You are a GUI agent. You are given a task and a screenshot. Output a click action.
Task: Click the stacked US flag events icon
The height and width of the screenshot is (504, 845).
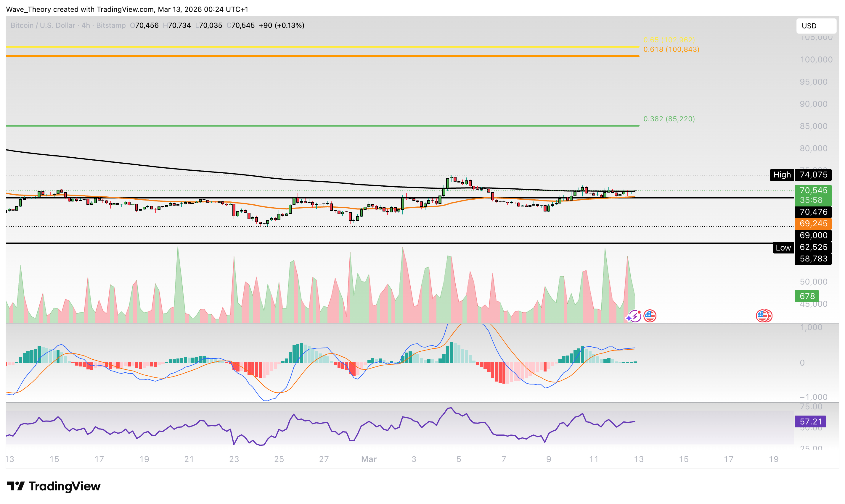(763, 316)
